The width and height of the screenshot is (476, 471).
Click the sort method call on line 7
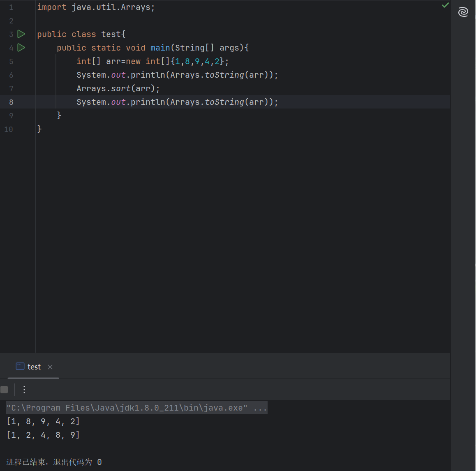point(120,88)
